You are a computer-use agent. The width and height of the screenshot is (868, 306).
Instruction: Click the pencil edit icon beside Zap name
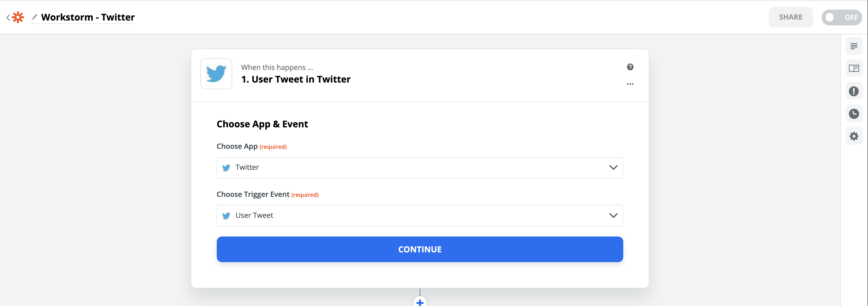pos(34,17)
